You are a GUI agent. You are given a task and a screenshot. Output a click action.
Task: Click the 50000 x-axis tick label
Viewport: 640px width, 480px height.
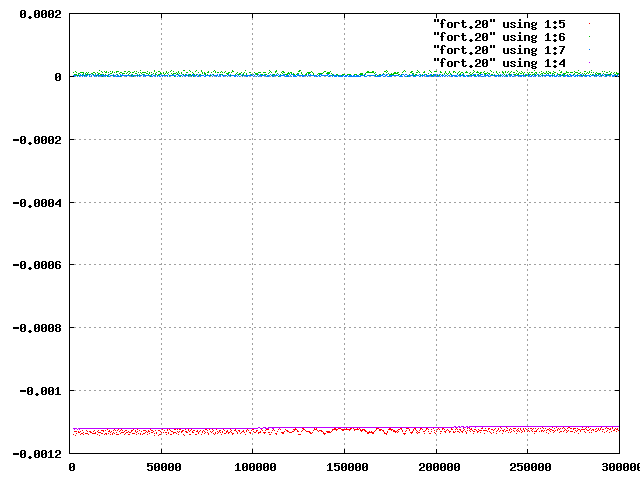(x=164, y=467)
